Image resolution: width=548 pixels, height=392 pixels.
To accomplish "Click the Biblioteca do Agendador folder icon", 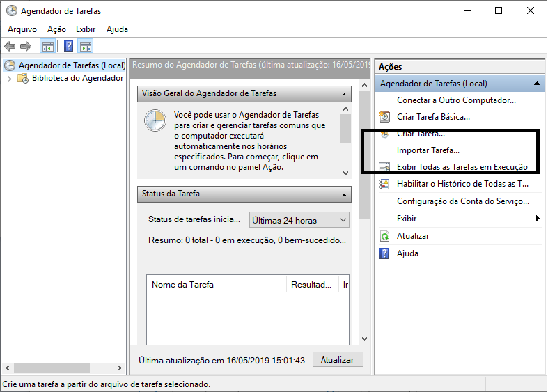I will click(x=23, y=78).
